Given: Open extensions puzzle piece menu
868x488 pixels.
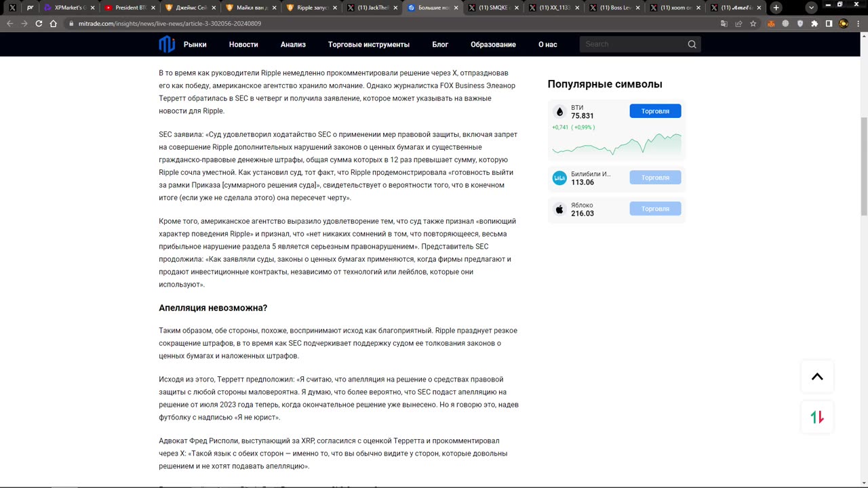Looking at the screenshot, I should pos(814,23).
